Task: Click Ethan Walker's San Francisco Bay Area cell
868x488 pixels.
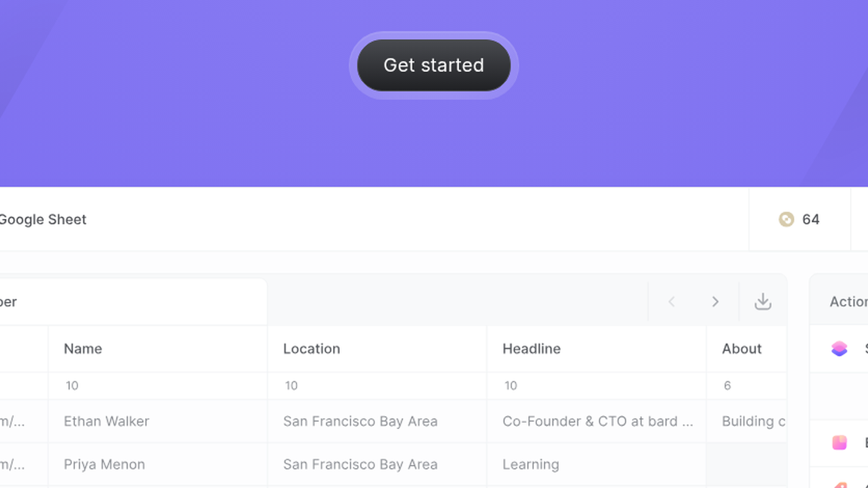Action: click(378, 421)
